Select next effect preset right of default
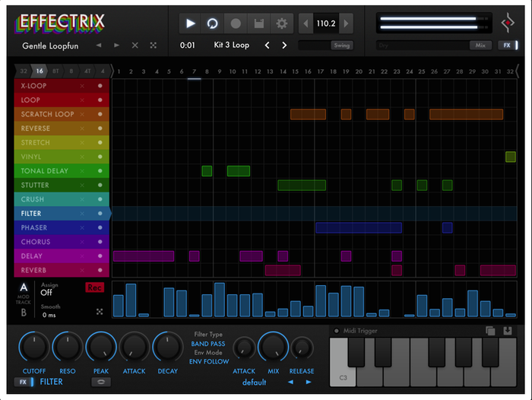 click(309, 382)
